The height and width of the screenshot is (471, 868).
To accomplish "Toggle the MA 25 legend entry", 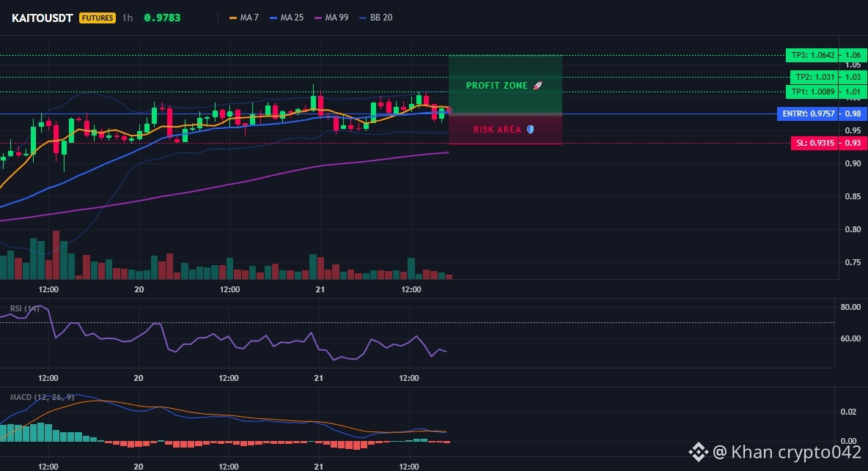I will pyautogui.click(x=287, y=18).
